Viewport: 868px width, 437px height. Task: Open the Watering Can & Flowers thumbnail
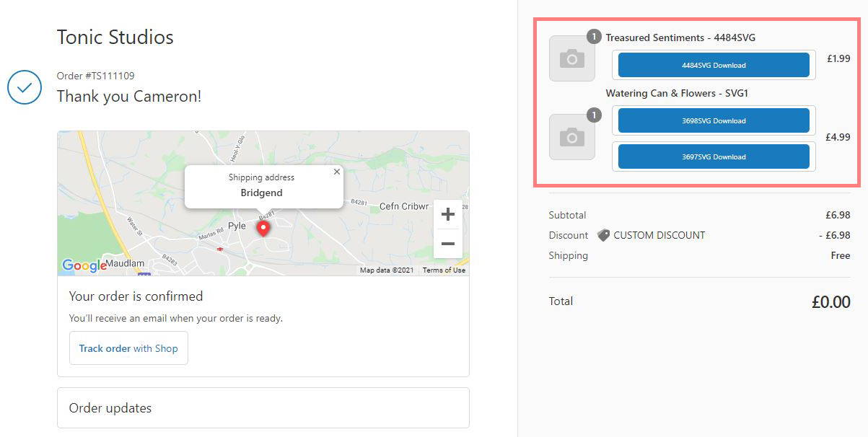[x=572, y=137]
